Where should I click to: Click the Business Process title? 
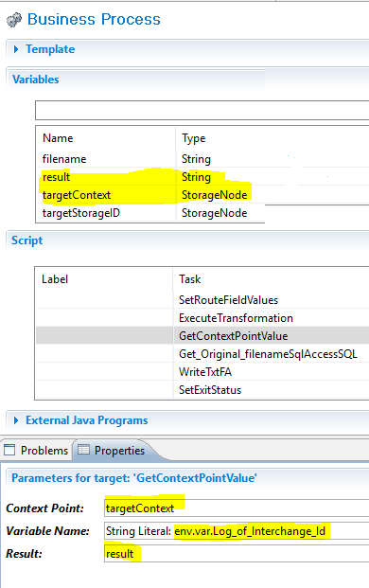point(94,20)
